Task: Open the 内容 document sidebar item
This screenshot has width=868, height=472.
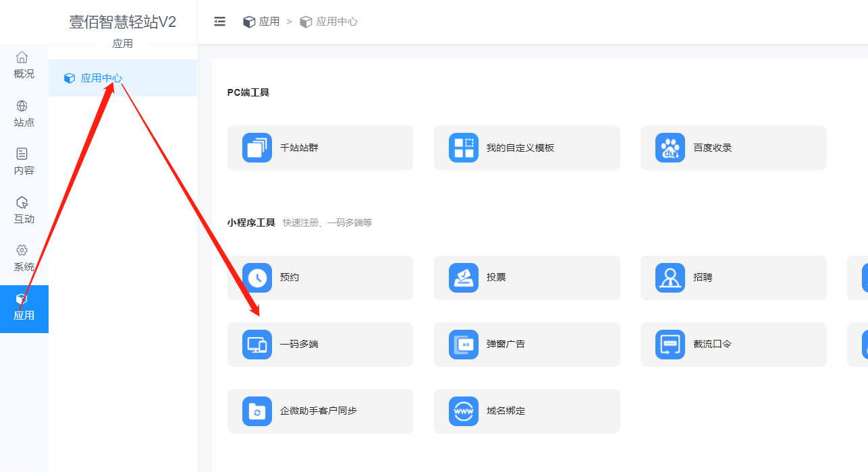Action: click(x=24, y=162)
